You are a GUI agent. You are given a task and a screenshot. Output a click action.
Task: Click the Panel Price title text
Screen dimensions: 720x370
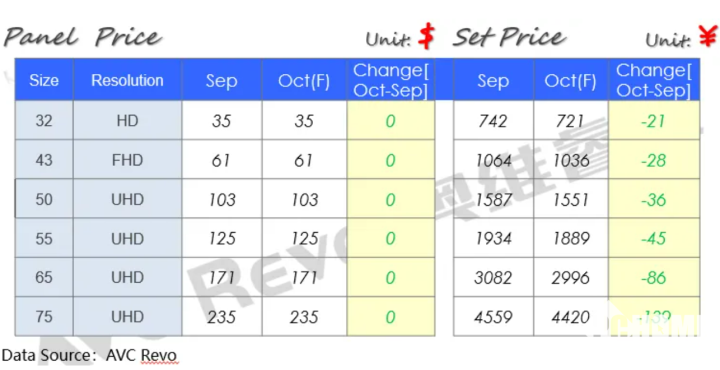[83, 37]
